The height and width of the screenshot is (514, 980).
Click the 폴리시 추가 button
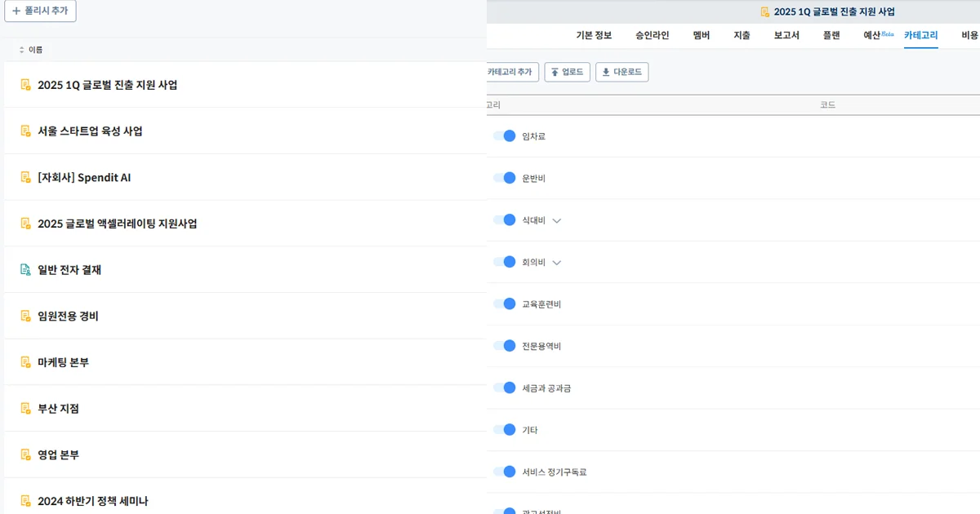(40, 11)
